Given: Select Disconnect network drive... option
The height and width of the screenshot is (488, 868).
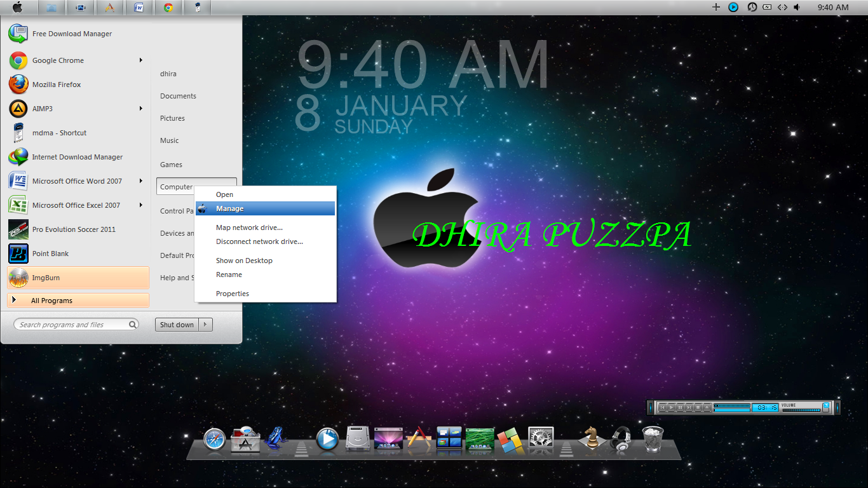Looking at the screenshot, I should click(x=266, y=241).
